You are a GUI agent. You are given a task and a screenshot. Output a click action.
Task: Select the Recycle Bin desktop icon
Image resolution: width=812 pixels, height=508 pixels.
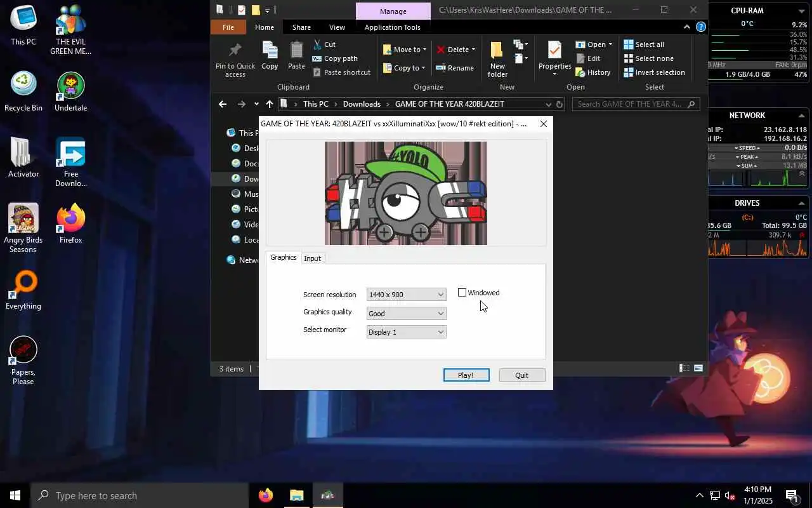click(x=23, y=92)
